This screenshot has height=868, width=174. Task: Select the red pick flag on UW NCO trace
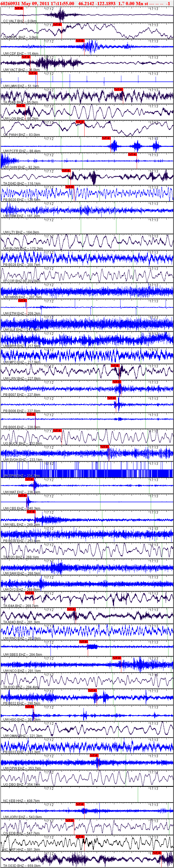[117, 658]
